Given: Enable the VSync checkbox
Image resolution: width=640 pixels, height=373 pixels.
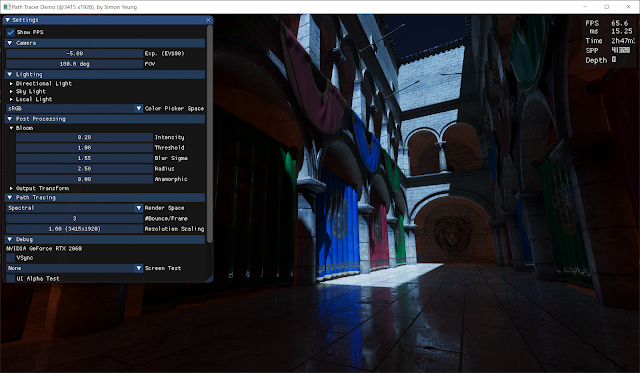Looking at the screenshot, I should (x=11, y=258).
